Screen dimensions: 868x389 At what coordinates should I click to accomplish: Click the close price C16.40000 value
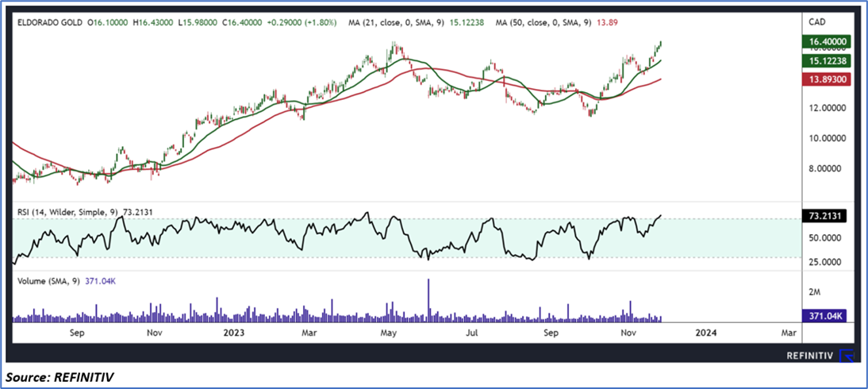[242, 23]
